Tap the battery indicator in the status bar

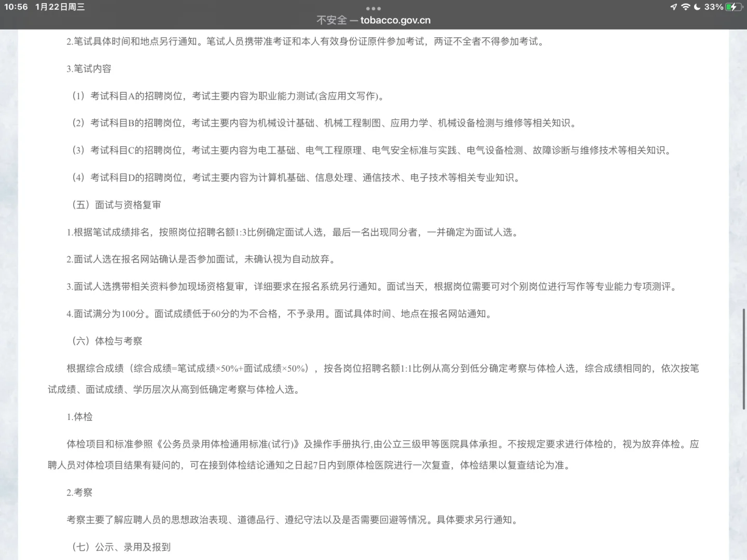coord(734,7)
